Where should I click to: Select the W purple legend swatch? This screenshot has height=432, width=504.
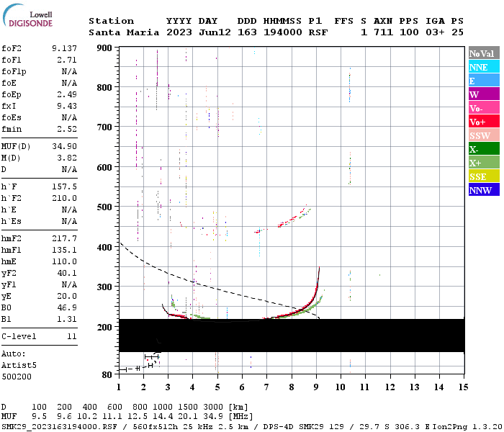pyautogui.click(x=484, y=94)
